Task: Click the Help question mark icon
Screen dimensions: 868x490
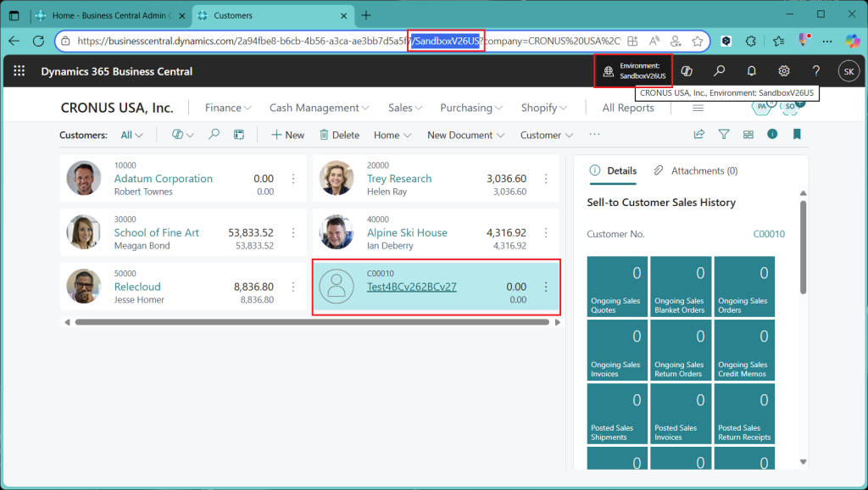Action: (816, 71)
